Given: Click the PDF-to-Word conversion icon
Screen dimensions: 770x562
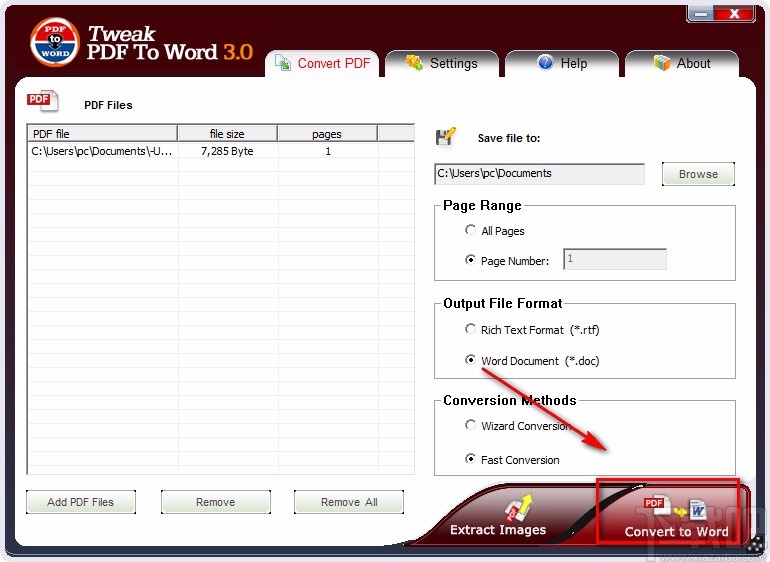Looking at the screenshot, I should coord(675,508).
